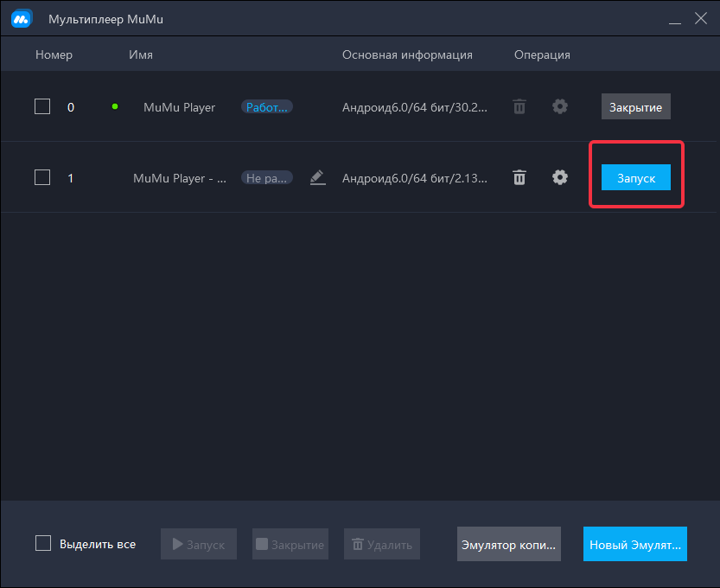Select the 'MuMu Player' name in row 0
Image resolution: width=720 pixels, height=588 pixels.
point(179,107)
